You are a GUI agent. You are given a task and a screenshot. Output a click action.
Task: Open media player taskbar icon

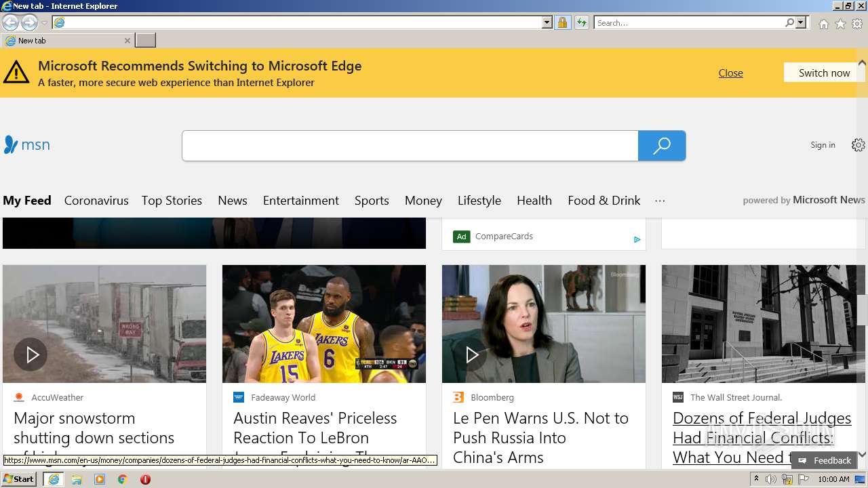100,479
